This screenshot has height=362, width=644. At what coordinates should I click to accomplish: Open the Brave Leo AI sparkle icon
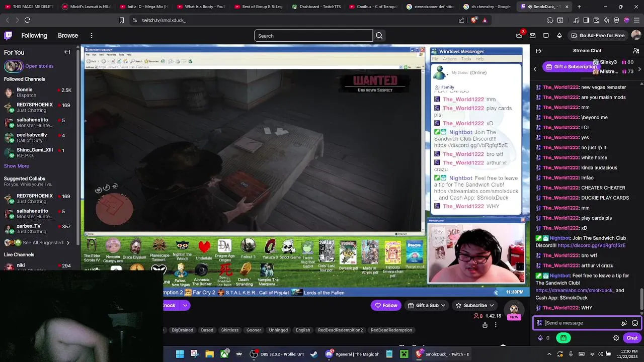point(607,20)
